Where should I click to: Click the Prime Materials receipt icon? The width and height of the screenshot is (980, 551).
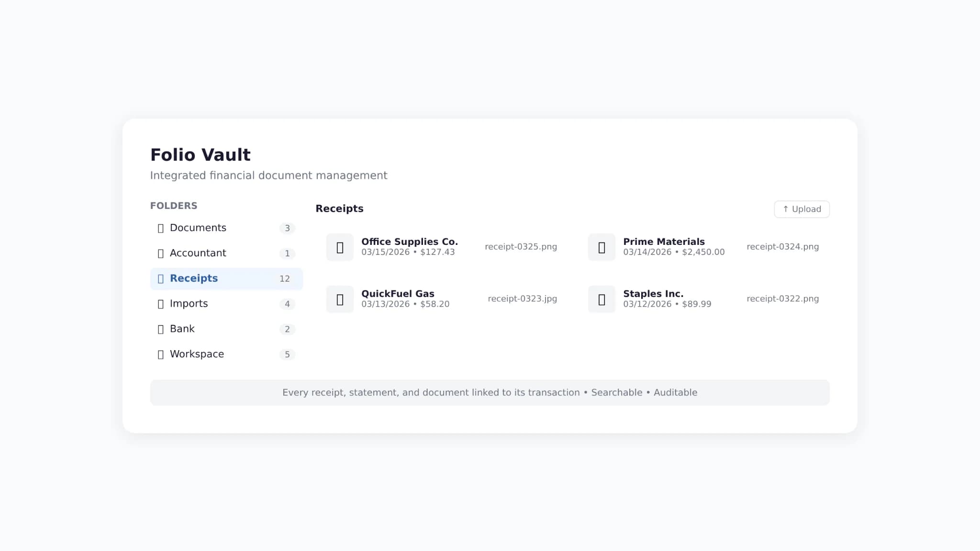pos(601,247)
